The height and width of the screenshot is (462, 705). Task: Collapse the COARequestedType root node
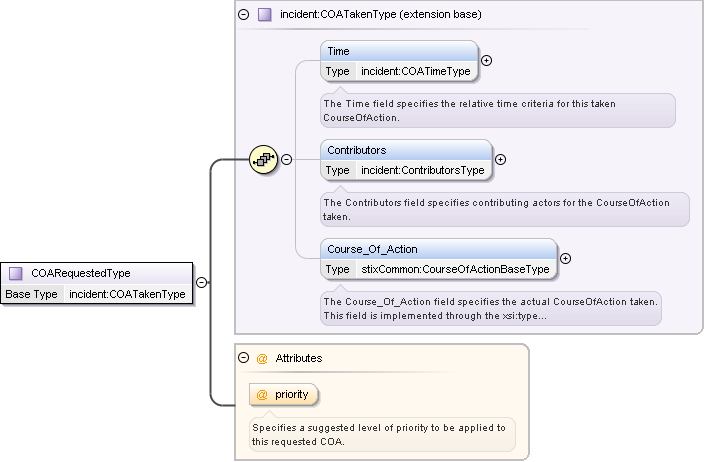tap(201, 283)
